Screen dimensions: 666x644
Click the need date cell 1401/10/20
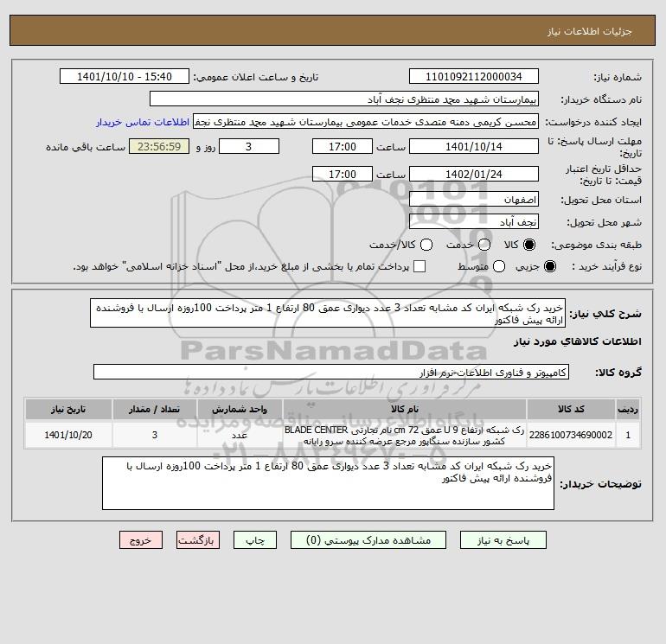click(68, 435)
